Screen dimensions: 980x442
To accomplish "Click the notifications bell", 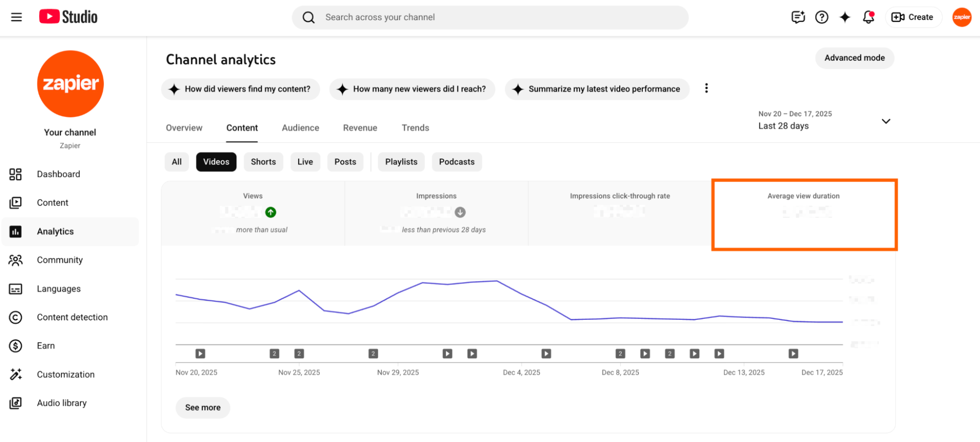I will (x=868, y=17).
